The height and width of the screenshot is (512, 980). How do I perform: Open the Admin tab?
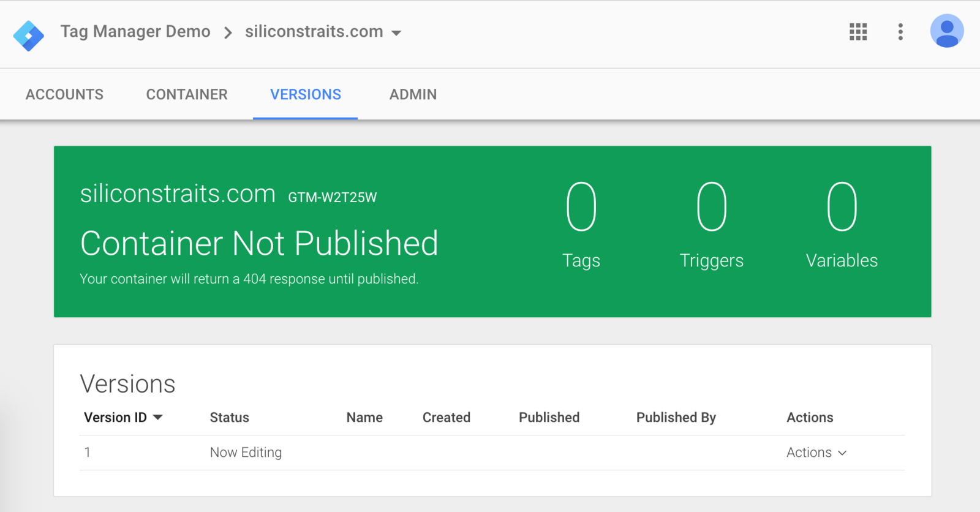(x=413, y=94)
